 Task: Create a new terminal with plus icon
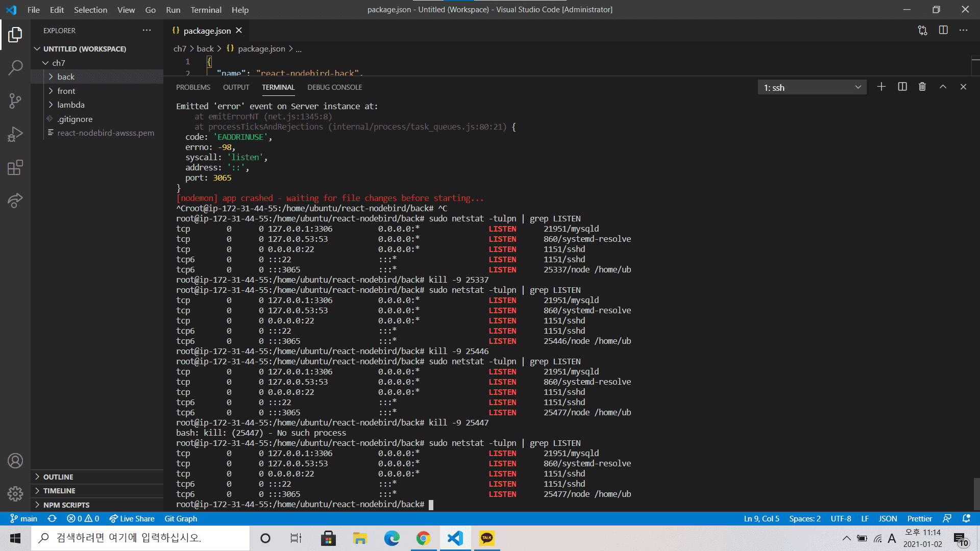pyautogui.click(x=881, y=87)
